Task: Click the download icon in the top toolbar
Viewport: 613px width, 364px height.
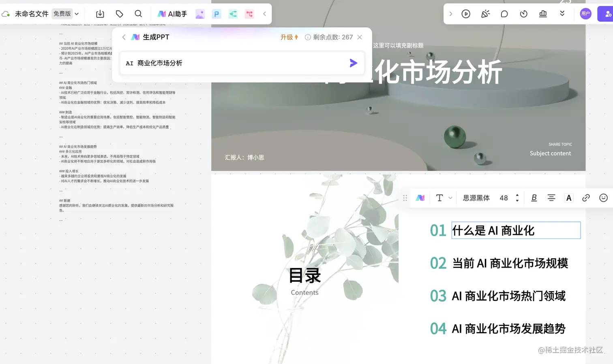Action: tap(100, 13)
